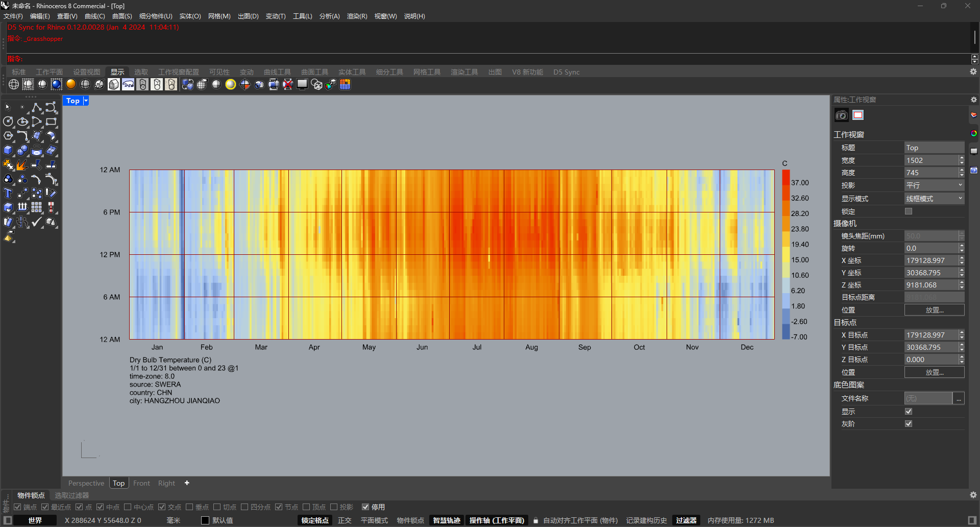Toggle the 中点 midpoint snap checkbox
The height and width of the screenshot is (527, 980).
pyautogui.click(x=100, y=507)
